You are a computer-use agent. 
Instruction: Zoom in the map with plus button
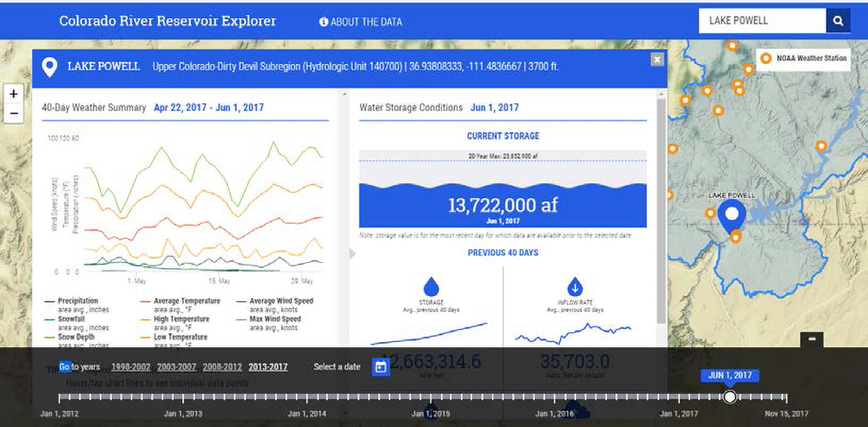14,94
